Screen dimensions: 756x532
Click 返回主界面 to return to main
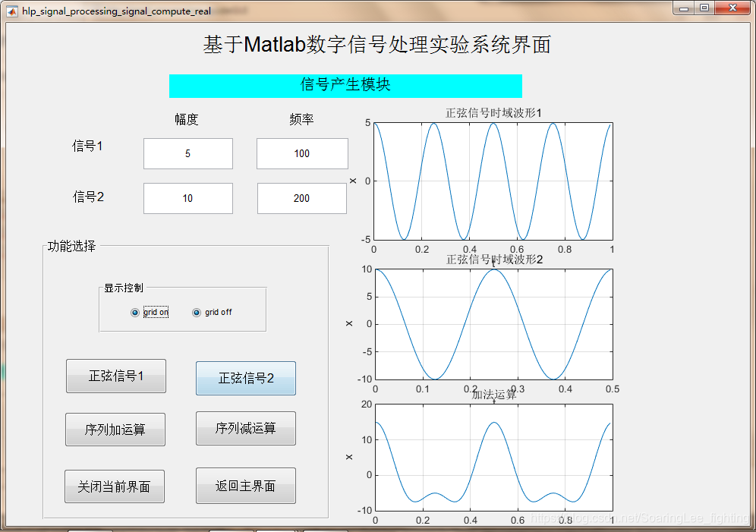coord(246,486)
